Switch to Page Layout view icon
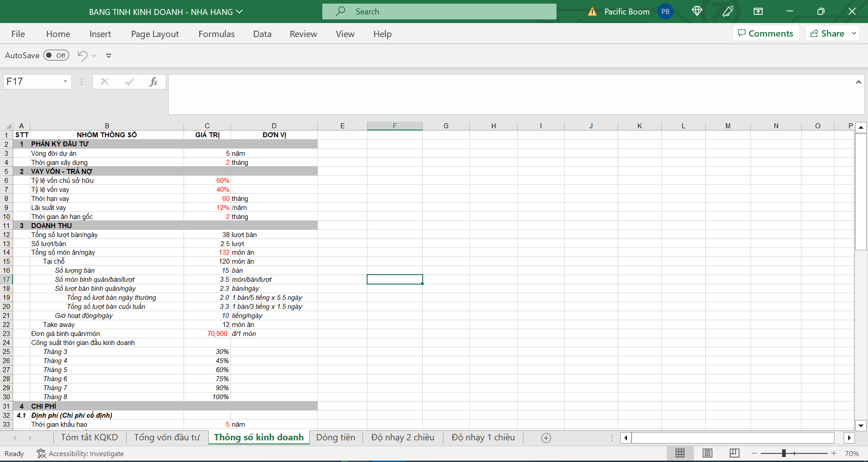 (x=707, y=453)
